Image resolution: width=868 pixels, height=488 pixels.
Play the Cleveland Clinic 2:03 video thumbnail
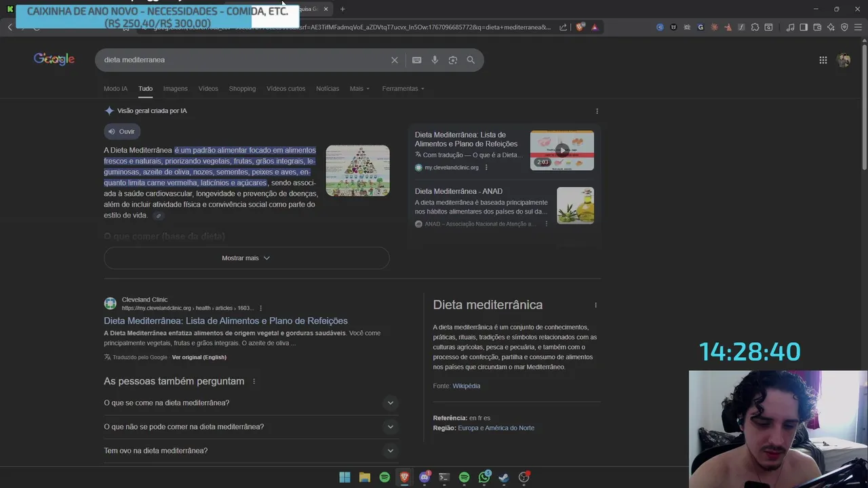[x=561, y=150]
